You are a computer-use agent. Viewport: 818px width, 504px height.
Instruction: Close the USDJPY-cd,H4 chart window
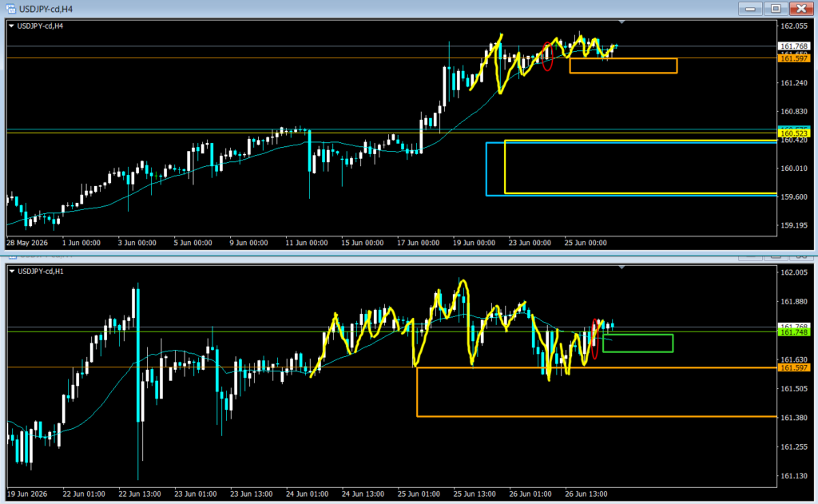point(801,8)
